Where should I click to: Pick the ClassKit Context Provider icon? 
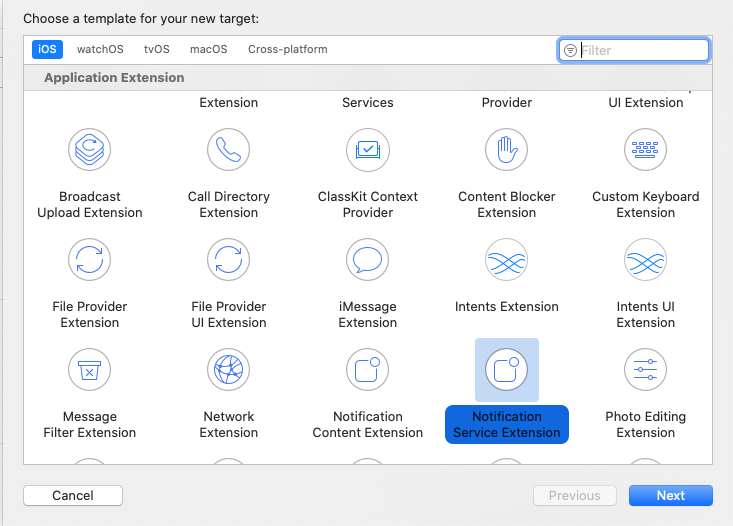click(367, 150)
